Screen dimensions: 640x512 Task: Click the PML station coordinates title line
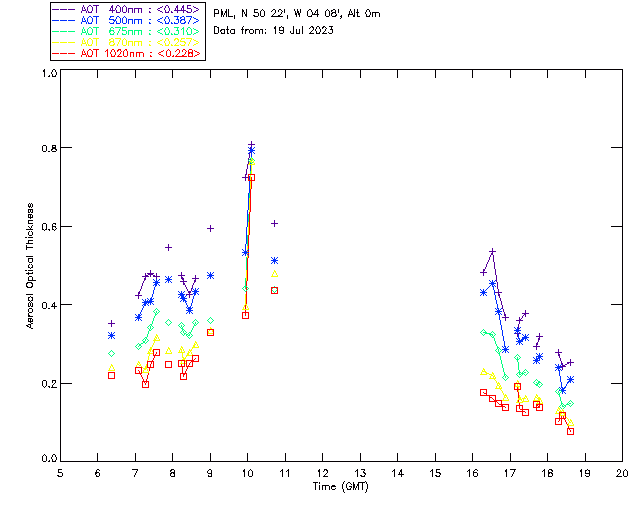[x=297, y=13]
